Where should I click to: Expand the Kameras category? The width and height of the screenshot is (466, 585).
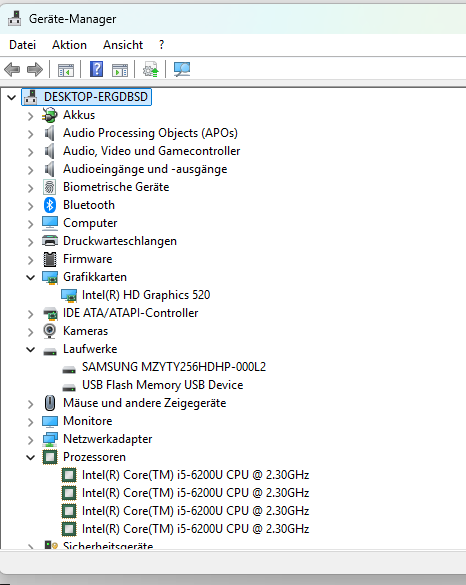tap(31, 332)
